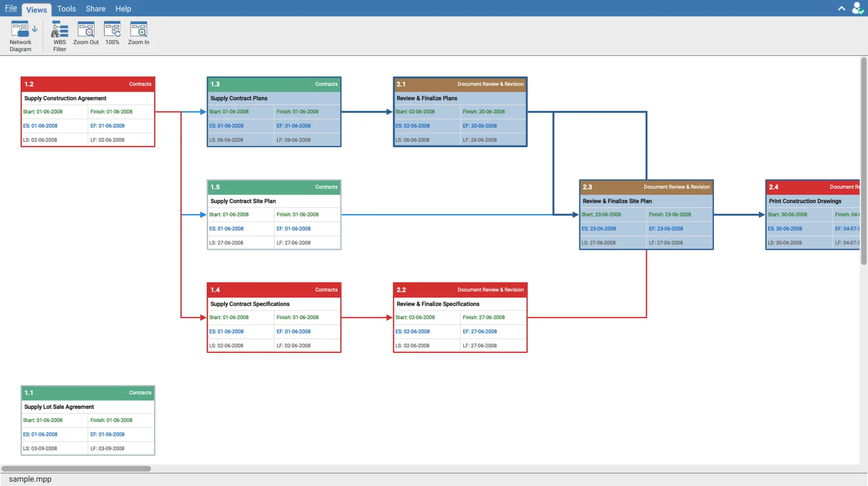Open the Network Diagram view dropdown
The width and height of the screenshot is (868, 486).
[x=34, y=29]
